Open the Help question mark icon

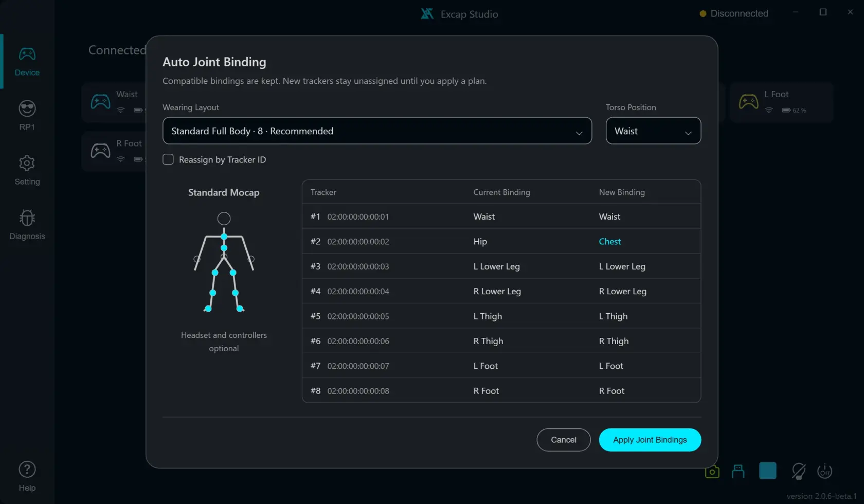(x=27, y=470)
